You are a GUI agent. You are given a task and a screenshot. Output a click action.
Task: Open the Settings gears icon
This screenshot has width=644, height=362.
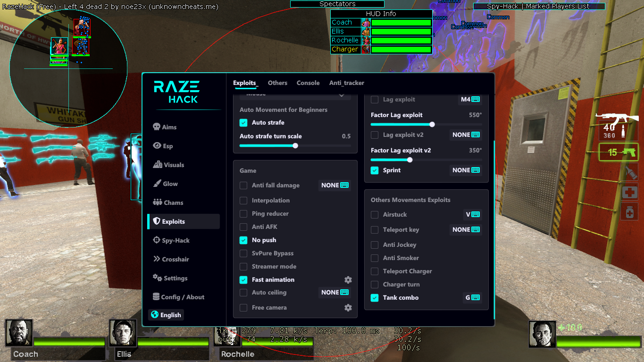(x=157, y=278)
